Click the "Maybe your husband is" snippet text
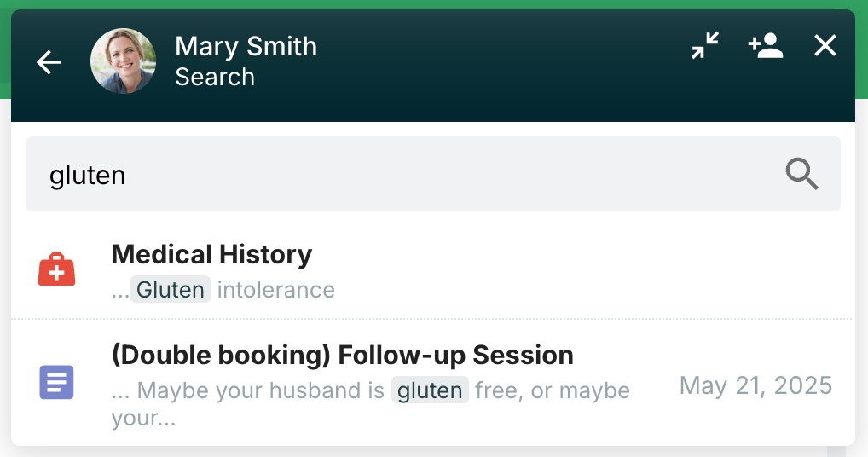This screenshot has width=868, height=457. tap(261, 390)
